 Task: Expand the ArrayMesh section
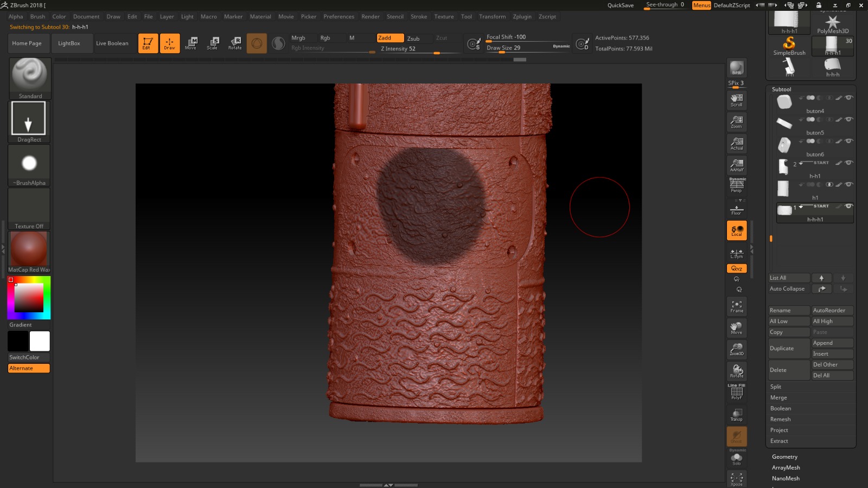coord(786,468)
